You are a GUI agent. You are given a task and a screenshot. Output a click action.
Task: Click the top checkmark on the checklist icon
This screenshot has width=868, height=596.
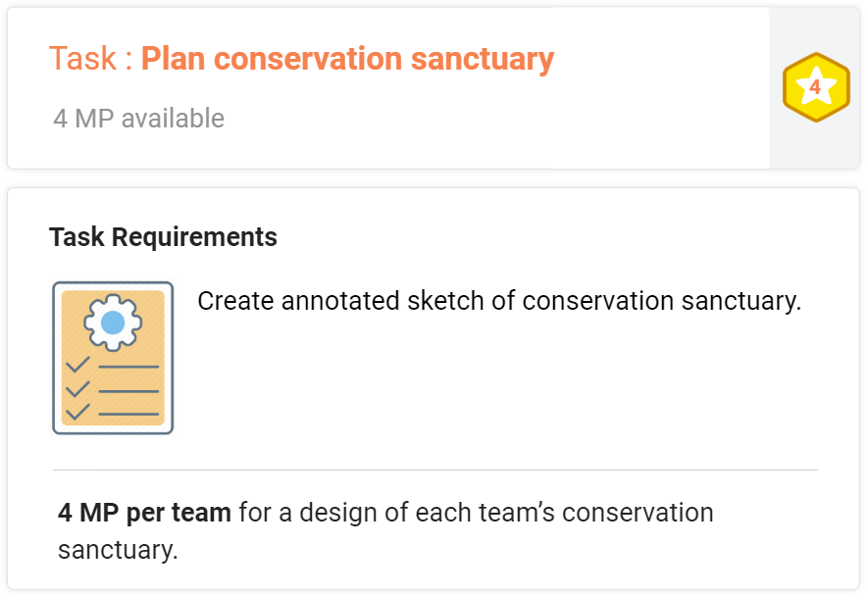click(77, 365)
